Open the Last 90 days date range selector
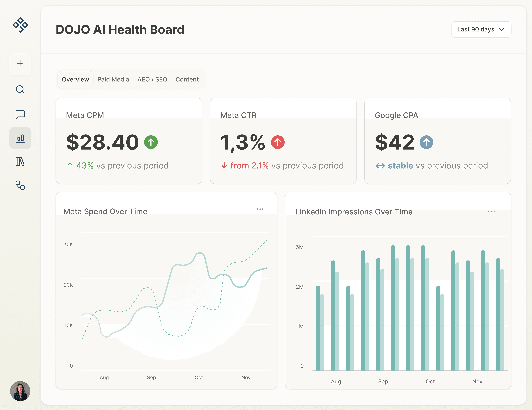This screenshot has width=532, height=410. (481, 29)
